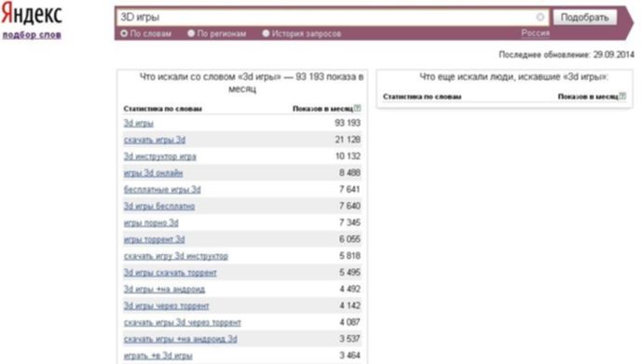Click the Яндекс logo

point(32,14)
